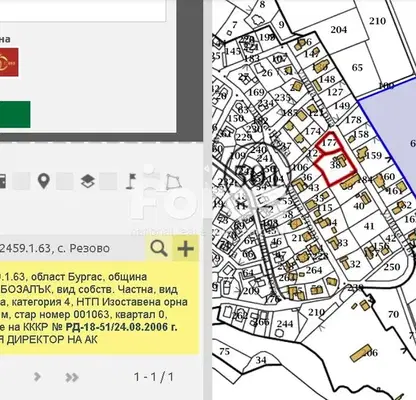Jump to last results page double arrow

pos(72,377)
